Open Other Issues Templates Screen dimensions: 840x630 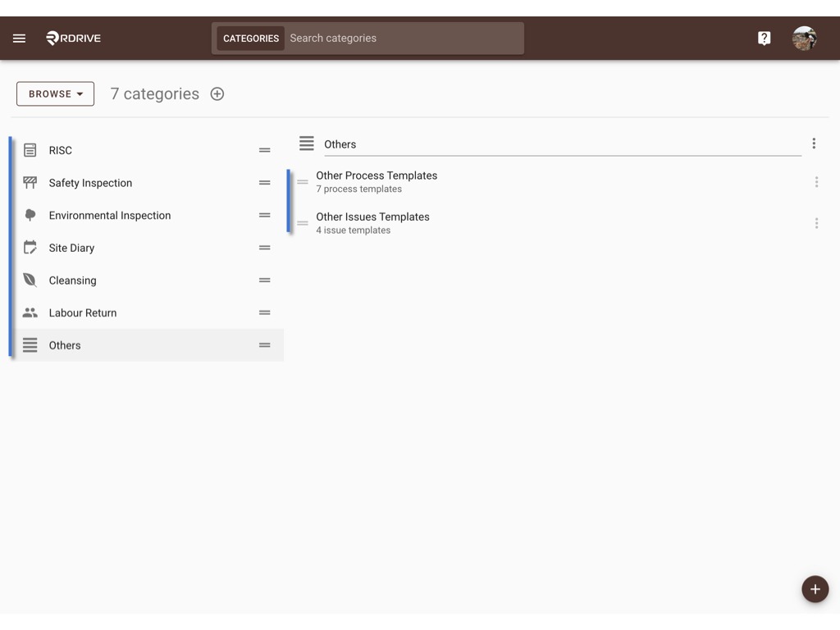click(x=559, y=223)
